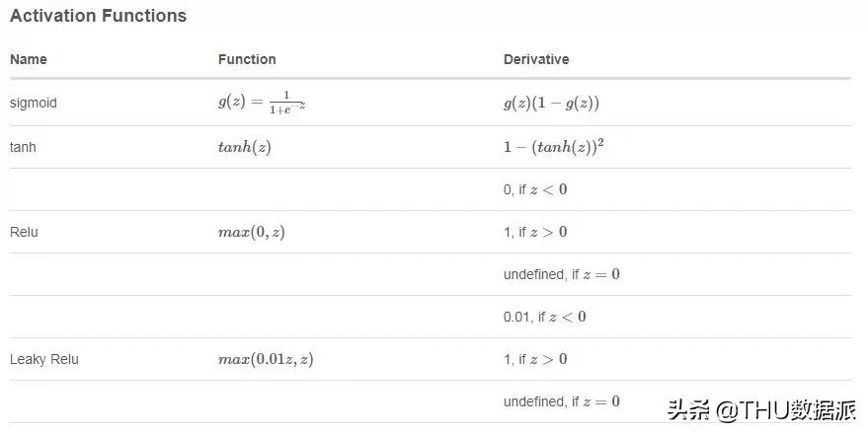Select the Leaky Relu row name

point(44,359)
